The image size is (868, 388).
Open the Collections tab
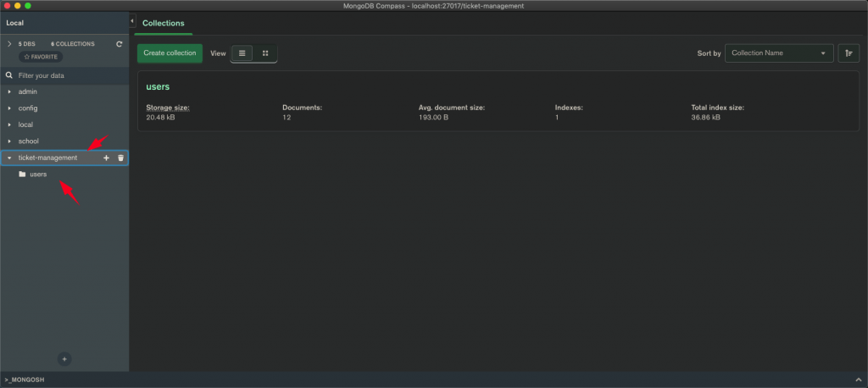[x=164, y=23]
